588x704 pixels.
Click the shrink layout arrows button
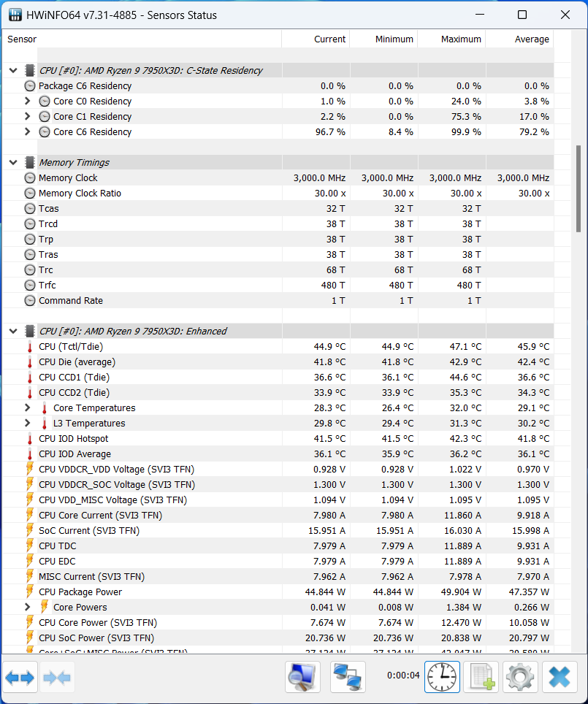click(x=57, y=677)
